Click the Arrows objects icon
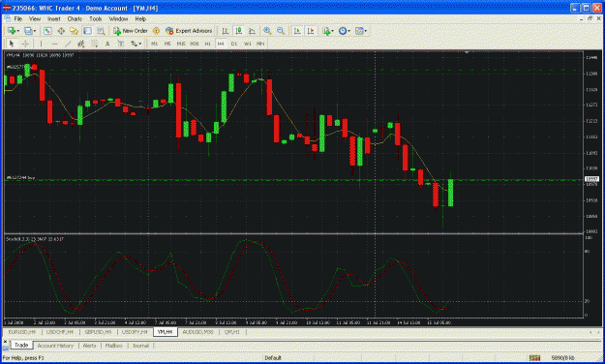 134,44
